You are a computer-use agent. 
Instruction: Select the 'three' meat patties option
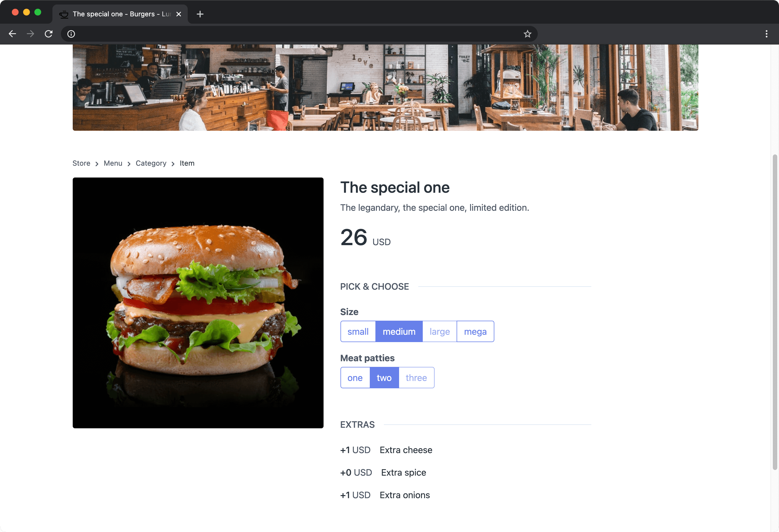coord(416,377)
